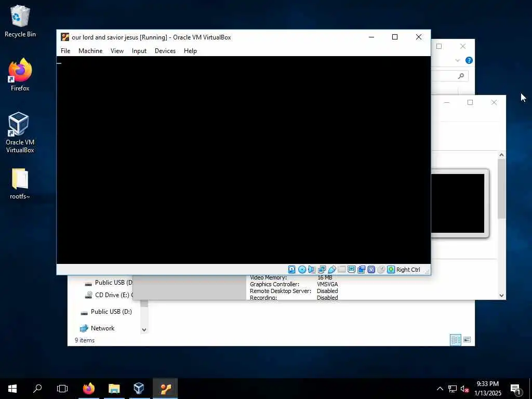Viewport: 532px width, 399px height.
Task: Click inside the black VM guest screen
Action: point(244,160)
